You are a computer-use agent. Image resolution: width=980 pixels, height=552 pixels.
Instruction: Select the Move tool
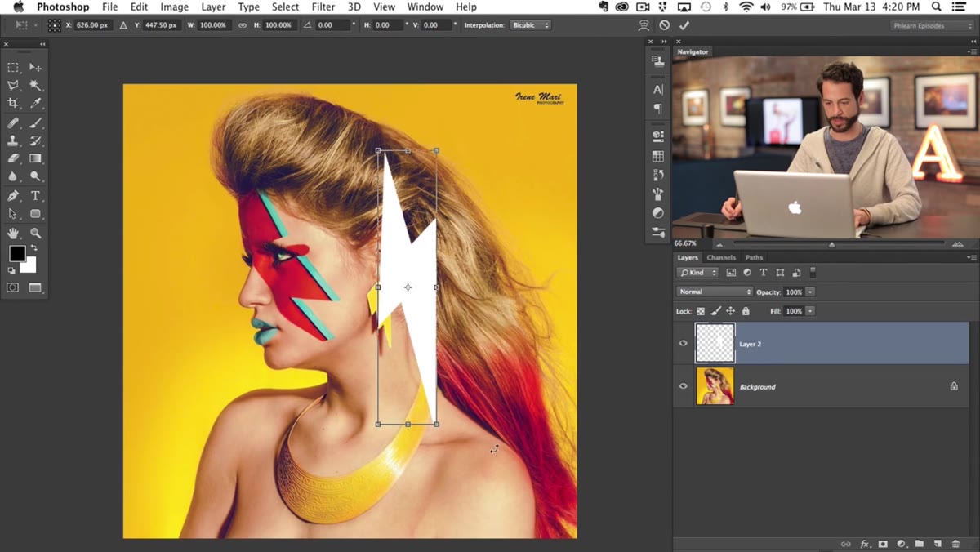pyautogui.click(x=35, y=68)
